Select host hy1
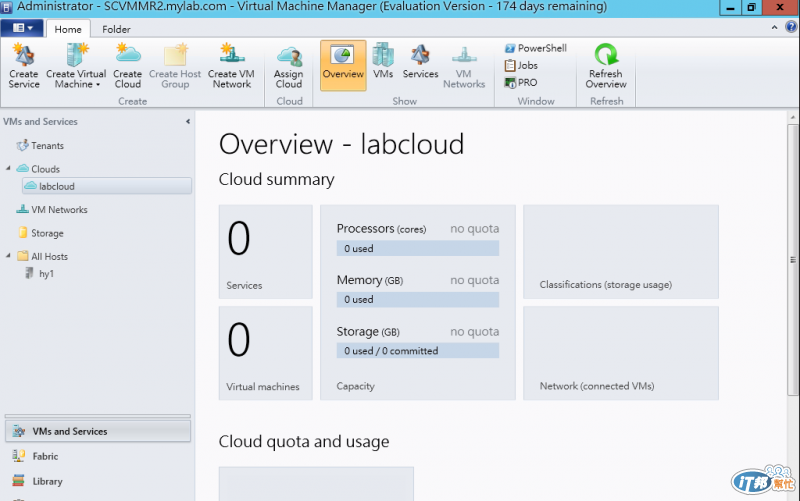The width and height of the screenshot is (800, 501). [x=46, y=274]
